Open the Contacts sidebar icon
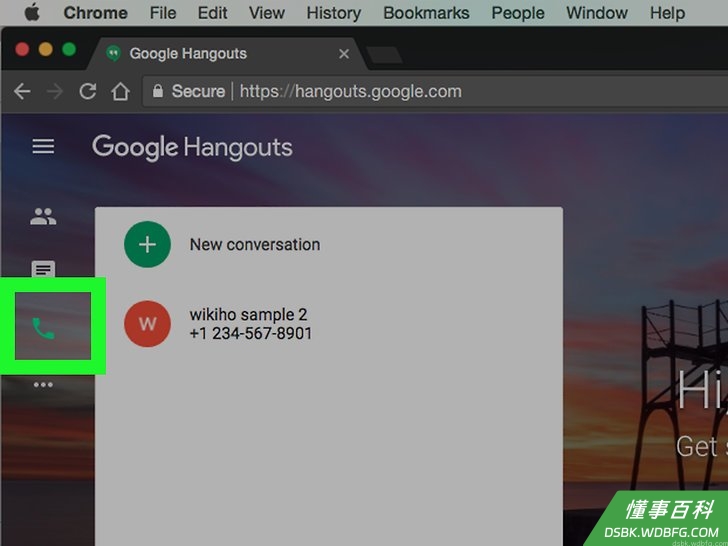 click(x=43, y=216)
